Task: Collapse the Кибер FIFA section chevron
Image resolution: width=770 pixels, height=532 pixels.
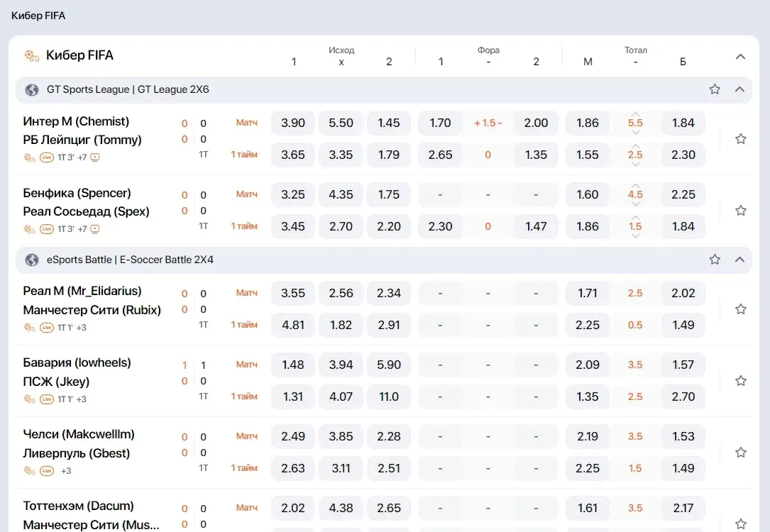Action: (740, 57)
